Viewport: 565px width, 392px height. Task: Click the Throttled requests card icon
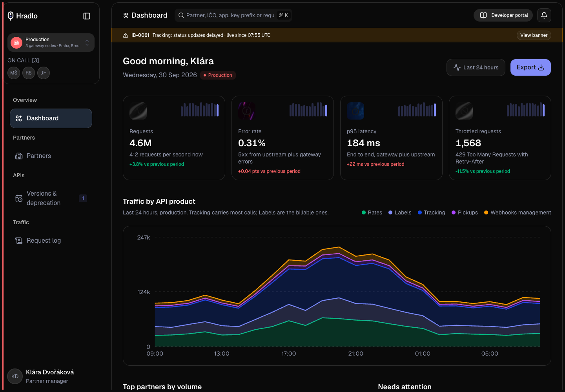pyautogui.click(x=464, y=111)
